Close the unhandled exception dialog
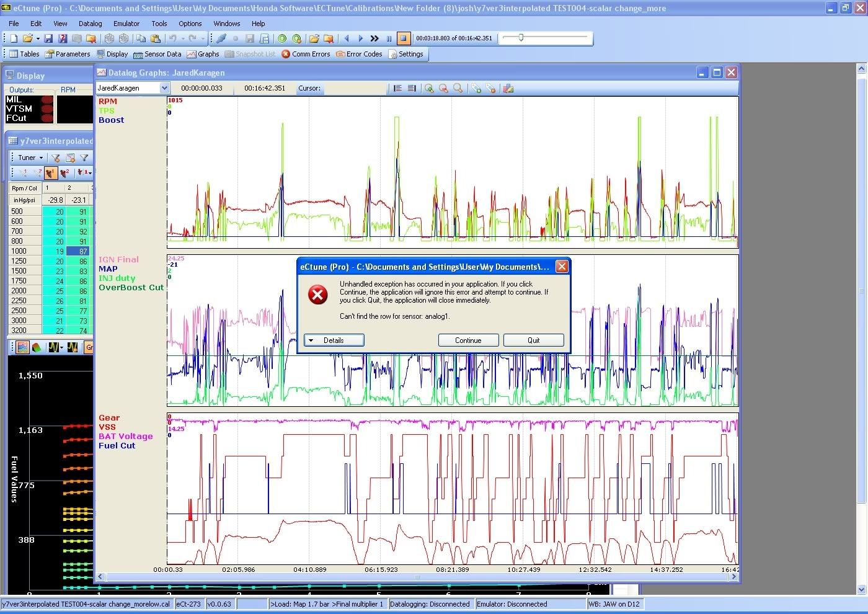868x614 pixels. 562,267
